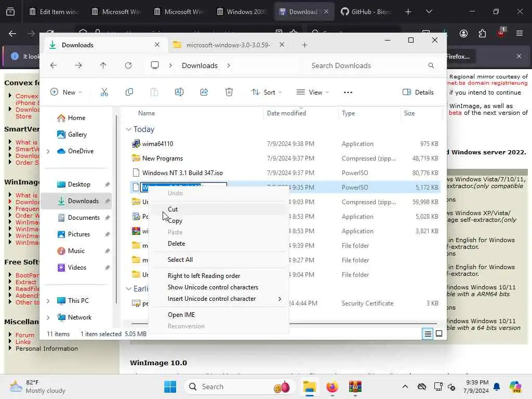The image size is (532, 399).
Task: Expand OneDrive in navigation pane
Action: (48, 151)
